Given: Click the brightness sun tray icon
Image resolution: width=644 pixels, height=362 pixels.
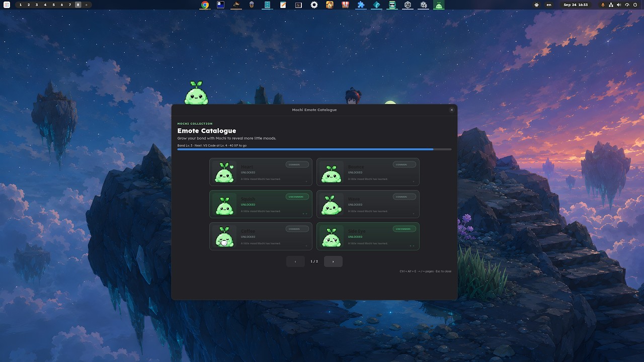Looking at the screenshot, I should point(537,5).
